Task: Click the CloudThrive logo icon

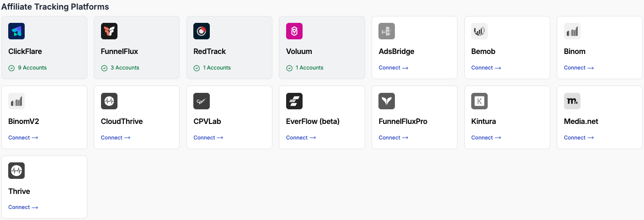Action: click(x=109, y=101)
